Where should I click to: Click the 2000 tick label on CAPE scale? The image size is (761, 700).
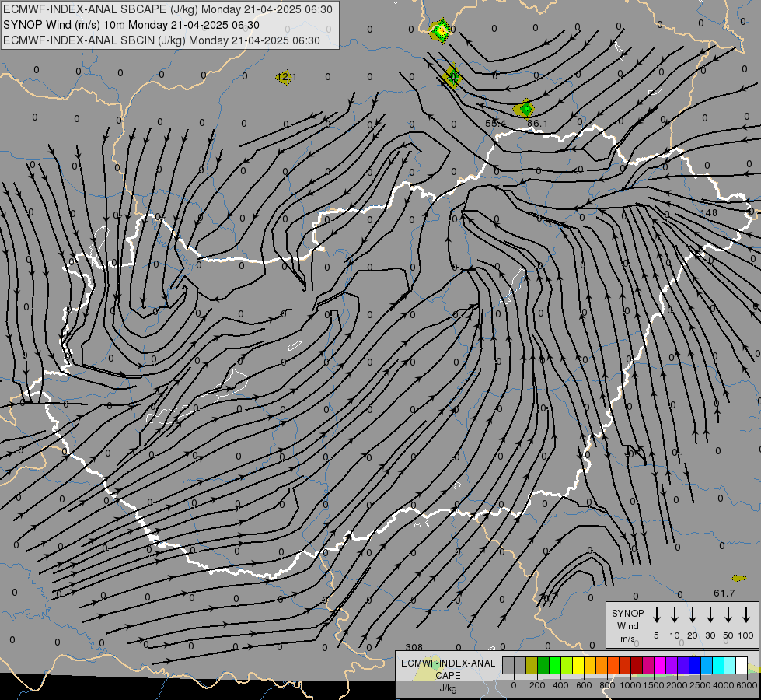677,685
